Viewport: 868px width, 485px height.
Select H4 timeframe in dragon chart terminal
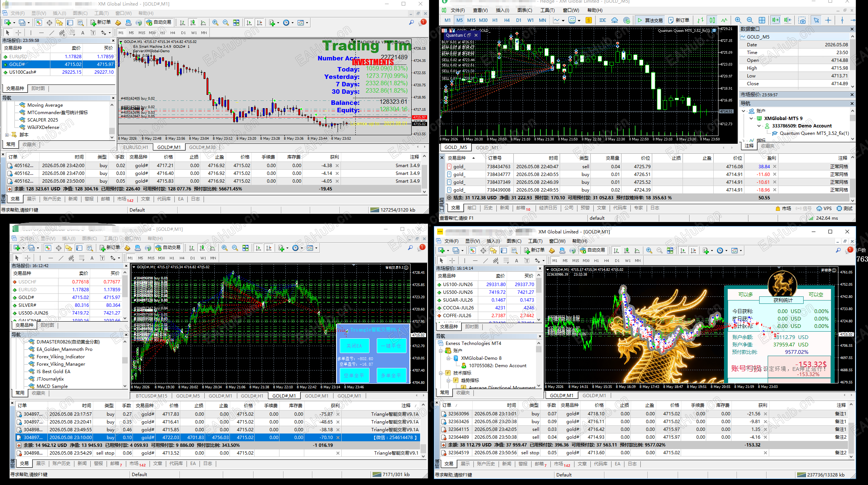point(607,260)
